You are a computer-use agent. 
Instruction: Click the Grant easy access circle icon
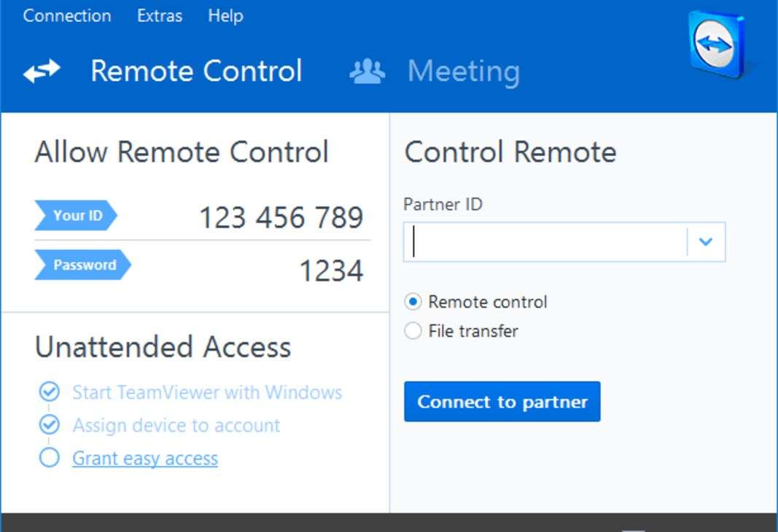[49, 458]
